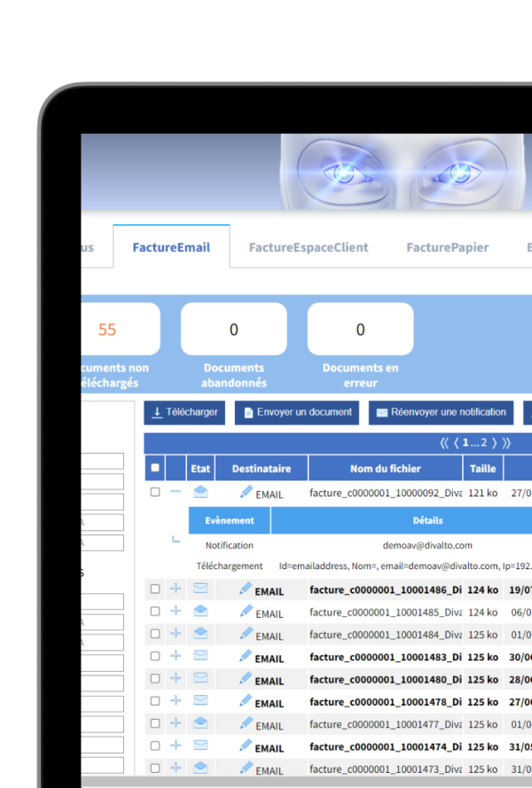Expand details of facture_c0000001_10001480 row
Screen dimensions: 532x788
(176, 678)
